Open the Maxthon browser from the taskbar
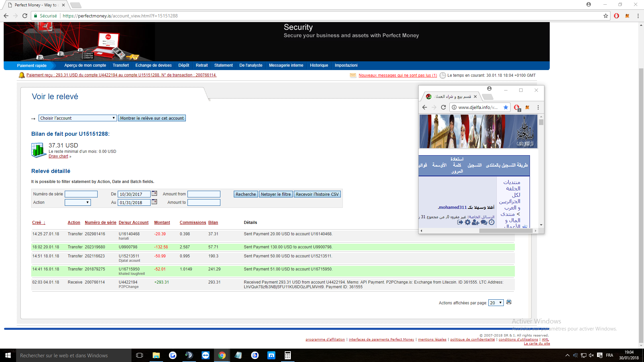The width and height of the screenshot is (644, 362). tap(271, 355)
